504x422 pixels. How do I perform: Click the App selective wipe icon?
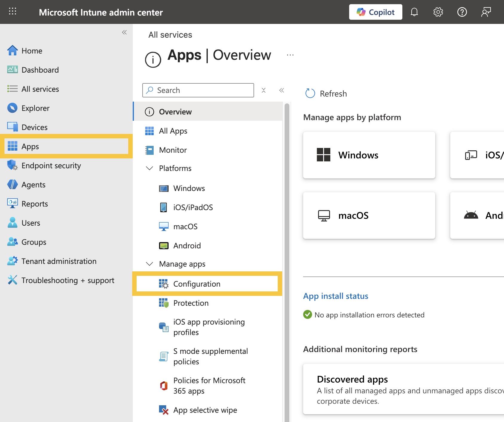164,410
